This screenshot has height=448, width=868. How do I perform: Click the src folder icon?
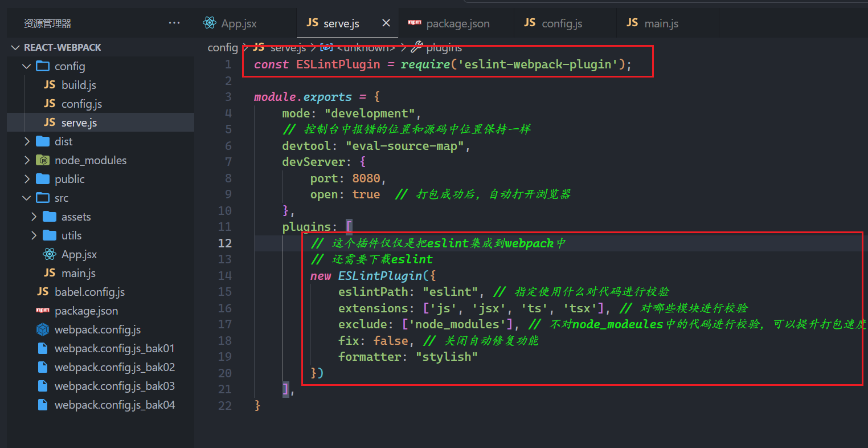click(43, 198)
